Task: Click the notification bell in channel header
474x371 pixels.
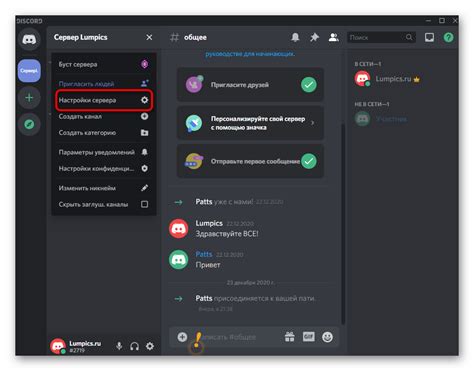Action: point(295,37)
